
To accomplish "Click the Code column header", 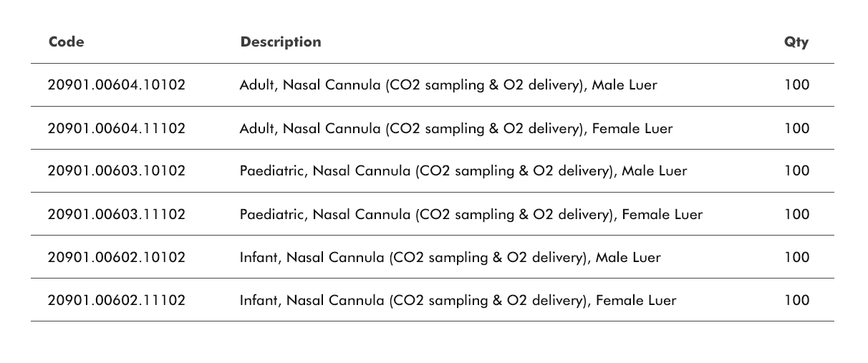I will coord(67,42).
